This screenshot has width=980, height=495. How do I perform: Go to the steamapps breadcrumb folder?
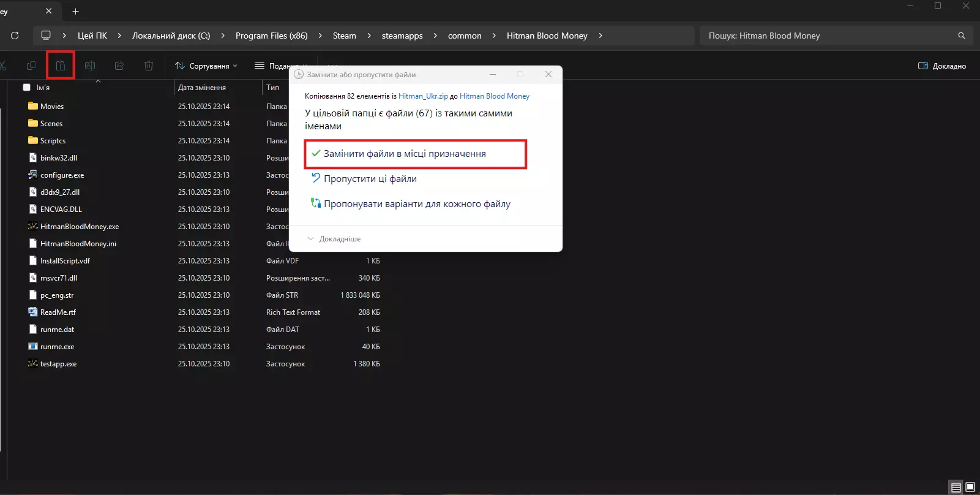402,36
